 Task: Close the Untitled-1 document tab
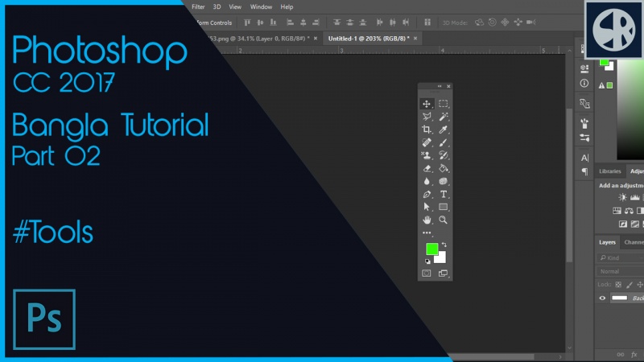tap(415, 39)
